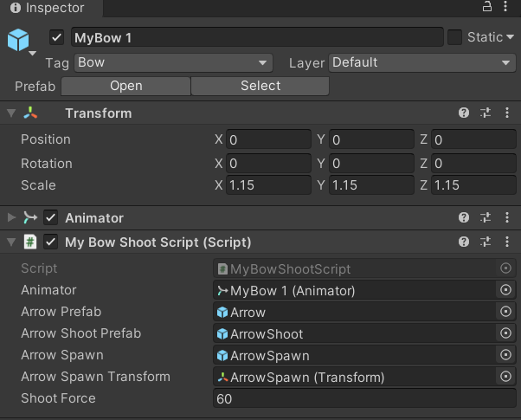Click the Transform component help icon
The width and height of the screenshot is (521, 420).
pos(464,113)
